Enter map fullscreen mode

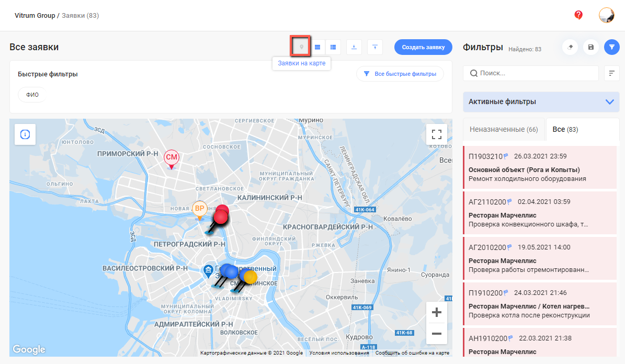437,134
